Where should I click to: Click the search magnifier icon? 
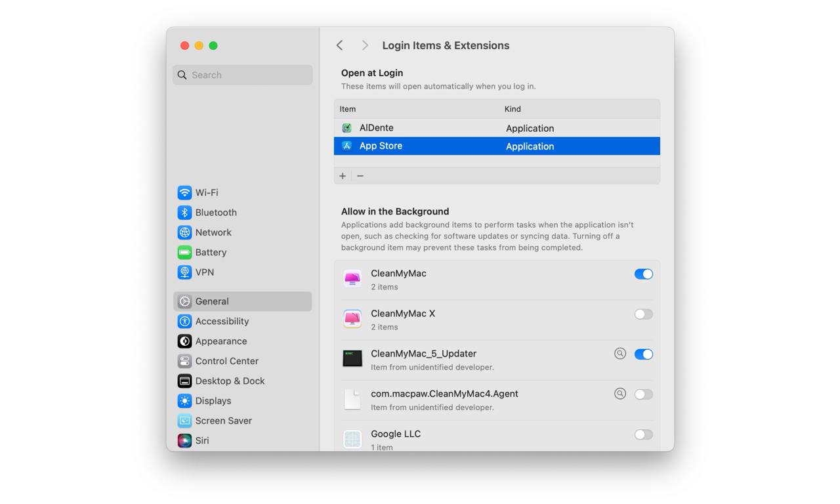182,75
